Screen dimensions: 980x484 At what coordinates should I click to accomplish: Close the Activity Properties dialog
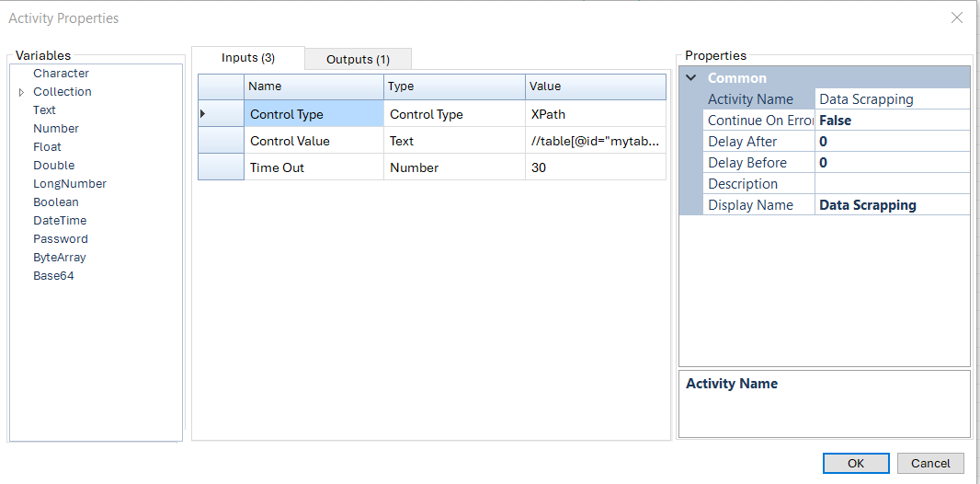(956, 17)
